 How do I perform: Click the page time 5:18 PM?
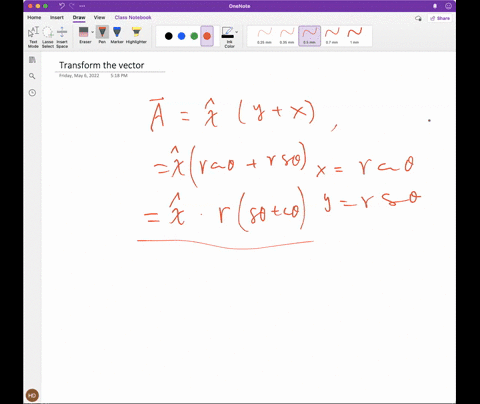tap(119, 76)
